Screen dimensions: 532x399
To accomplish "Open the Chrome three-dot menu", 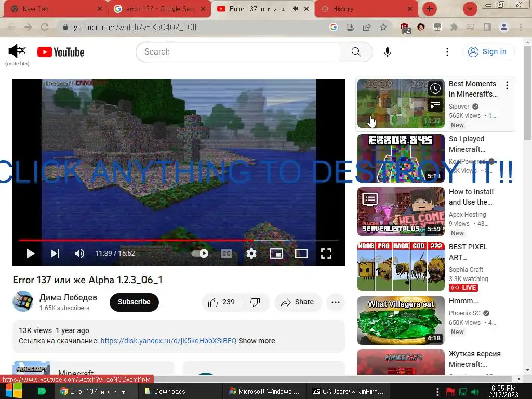I will click(521, 27).
